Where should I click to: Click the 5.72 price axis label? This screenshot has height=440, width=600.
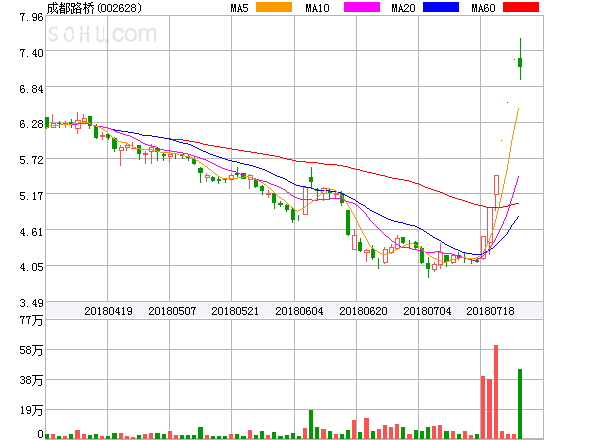(31, 160)
